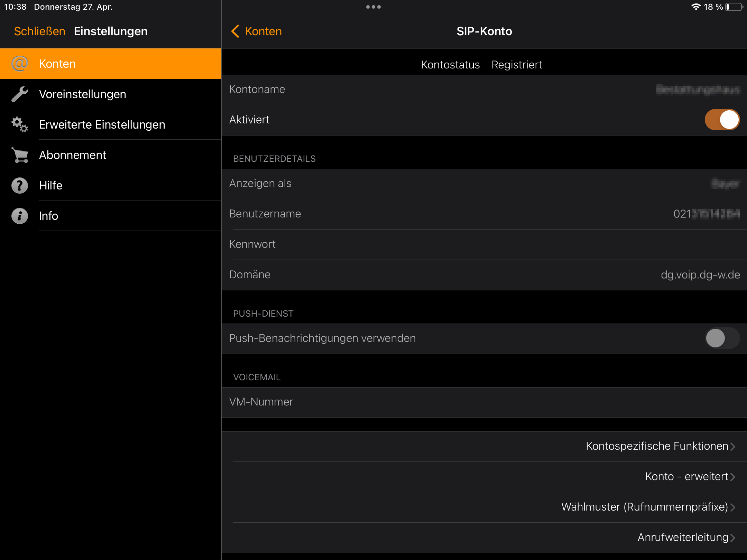The height and width of the screenshot is (560, 747).
Task: Tap the three-dot multitasking indicator
Action: 373,7
